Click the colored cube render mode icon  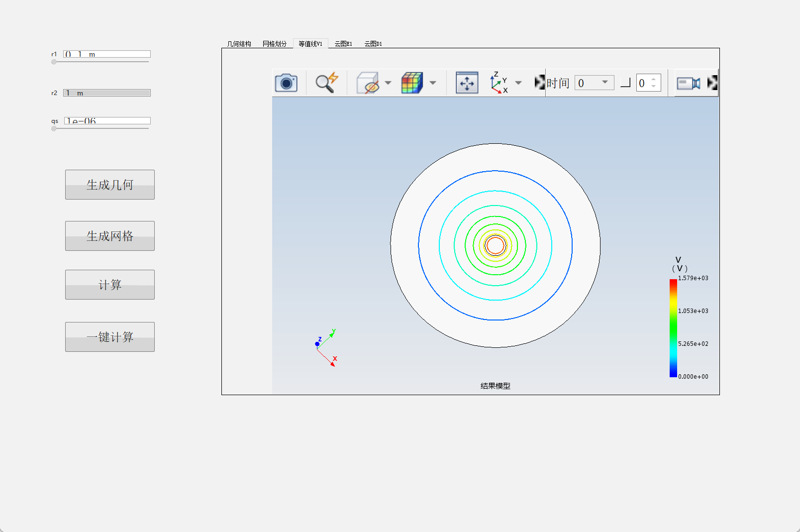tap(412, 83)
